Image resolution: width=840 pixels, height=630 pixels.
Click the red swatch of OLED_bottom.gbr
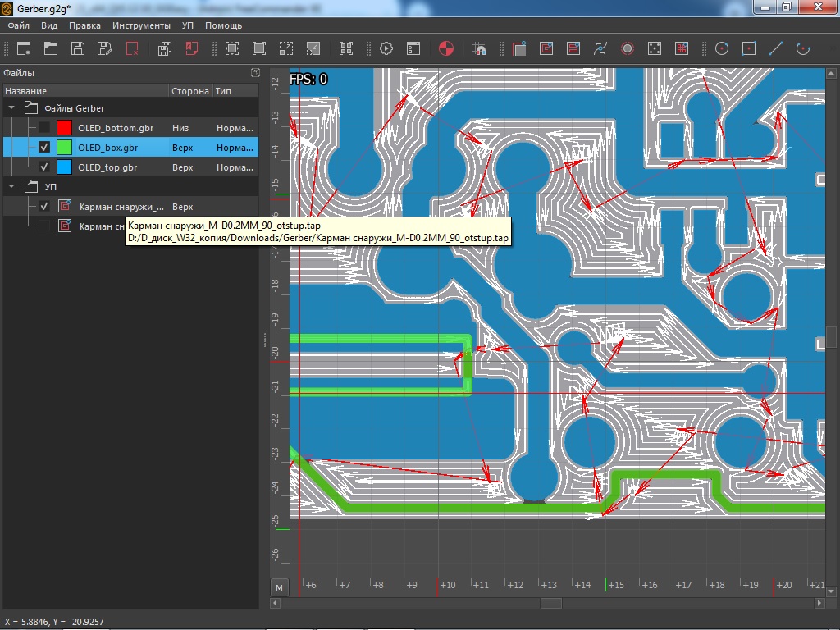pos(64,128)
